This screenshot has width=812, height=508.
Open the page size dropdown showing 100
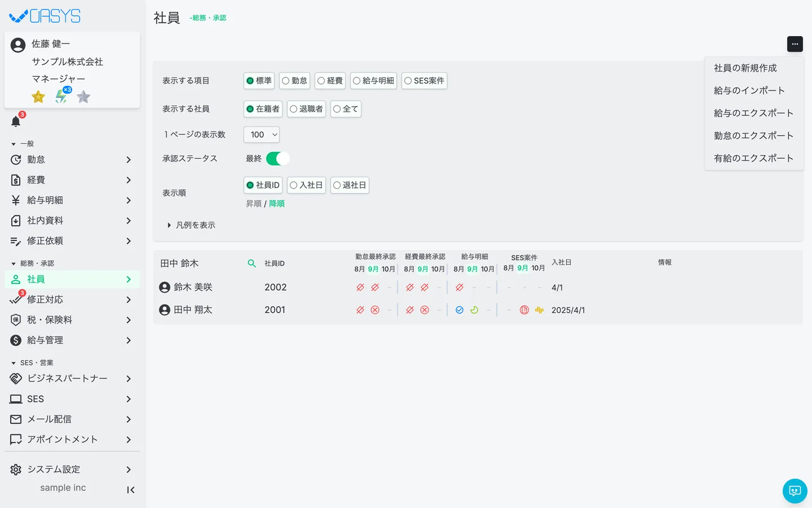click(262, 134)
